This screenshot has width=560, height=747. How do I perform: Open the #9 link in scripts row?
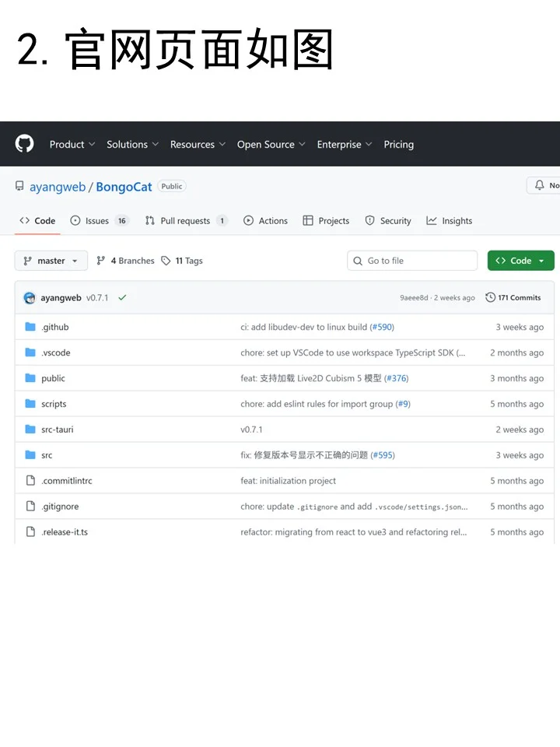pyautogui.click(x=403, y=404)
